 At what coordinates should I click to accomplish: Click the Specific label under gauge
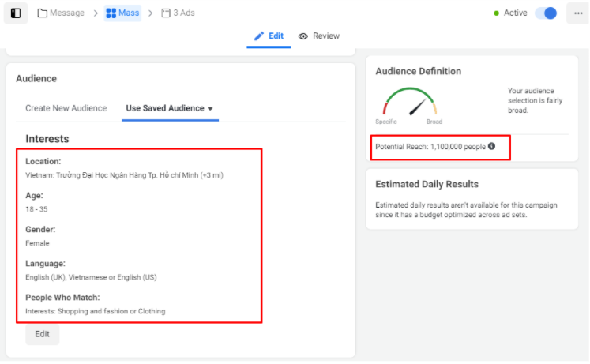click(385, 122)
